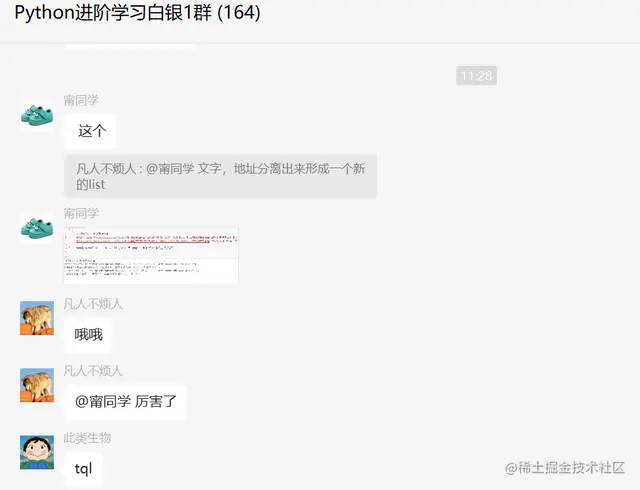Click the "这个" message bubble
Screen dimensions: 640x490
90,131
